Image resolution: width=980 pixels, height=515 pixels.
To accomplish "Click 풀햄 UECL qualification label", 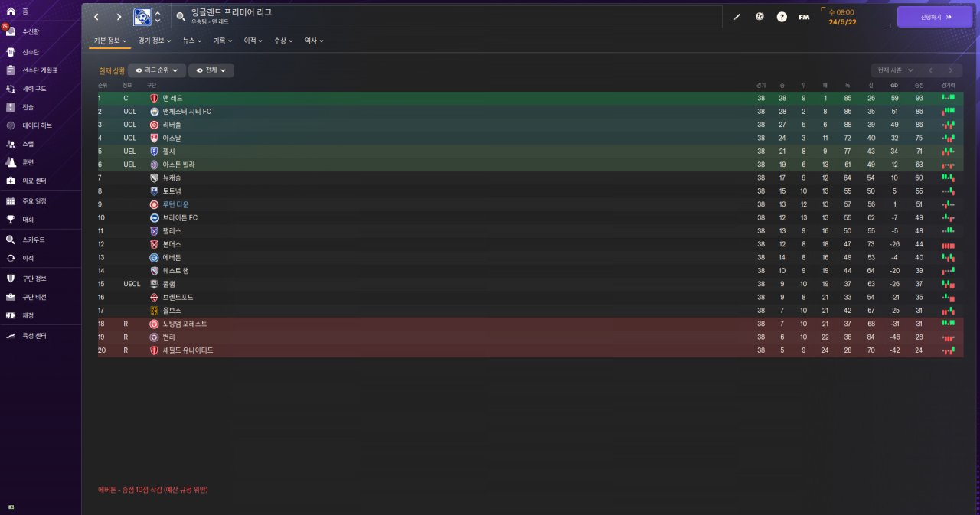I will coord(132,284).
